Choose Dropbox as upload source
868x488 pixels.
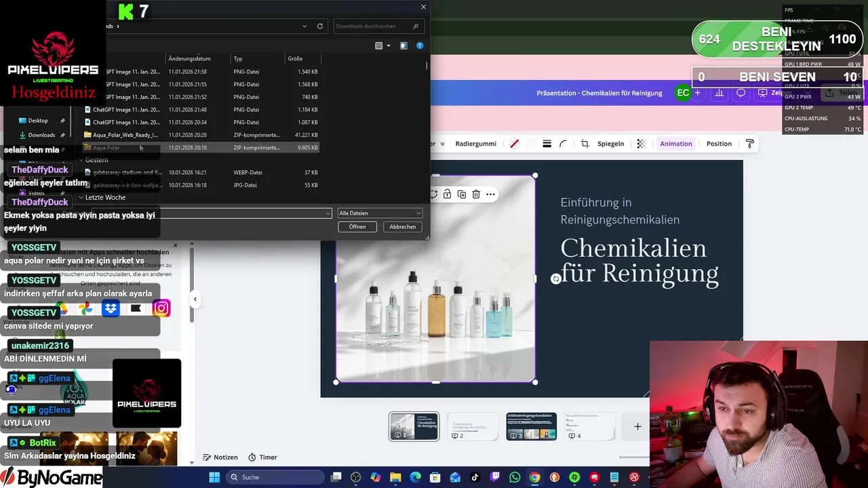click(111, 309)
